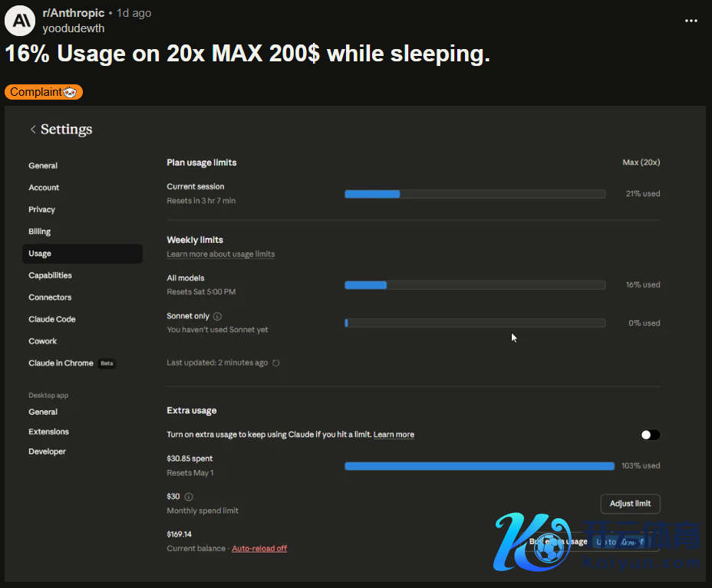Click the Complaint post flair tag
Screen dimensions: 712x588
[44, 92]
